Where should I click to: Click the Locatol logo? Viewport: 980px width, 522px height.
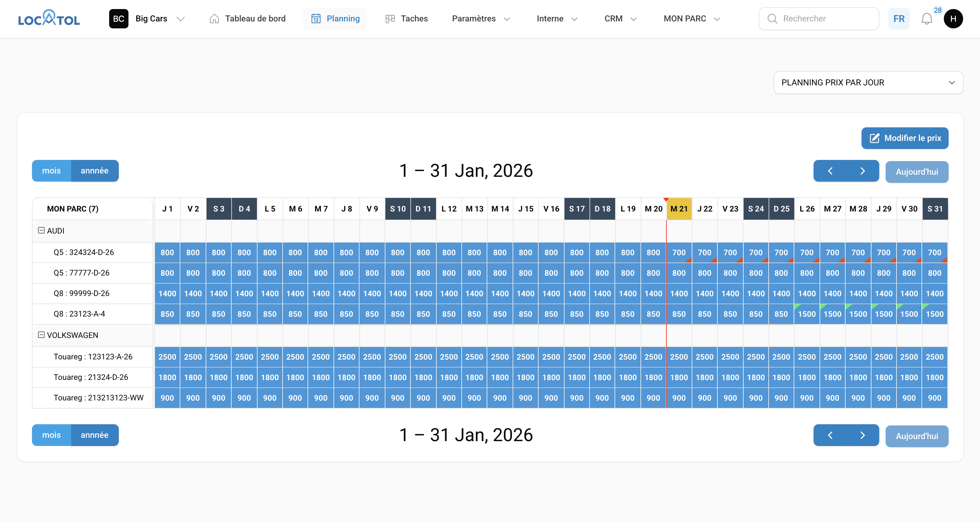49,18
